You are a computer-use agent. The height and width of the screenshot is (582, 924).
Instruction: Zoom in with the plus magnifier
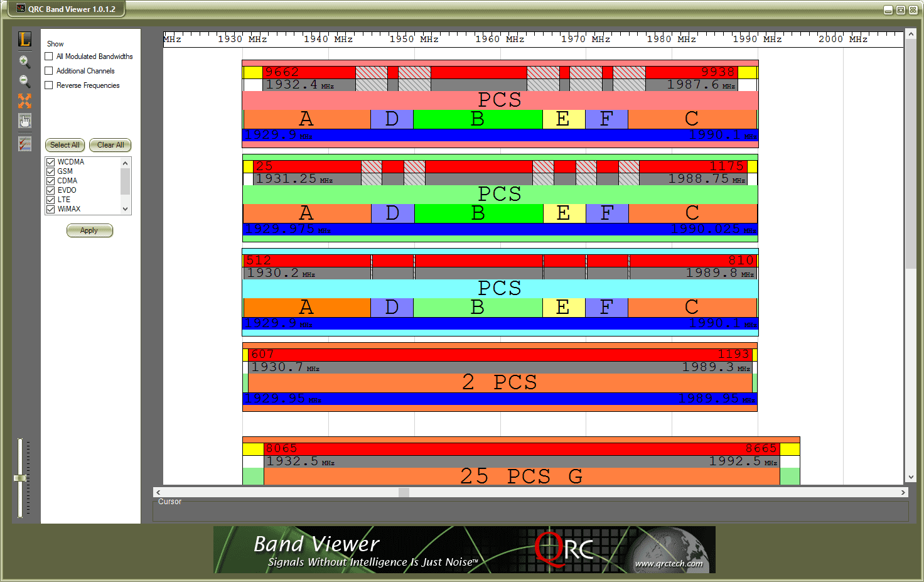click(x=24, y=61)
